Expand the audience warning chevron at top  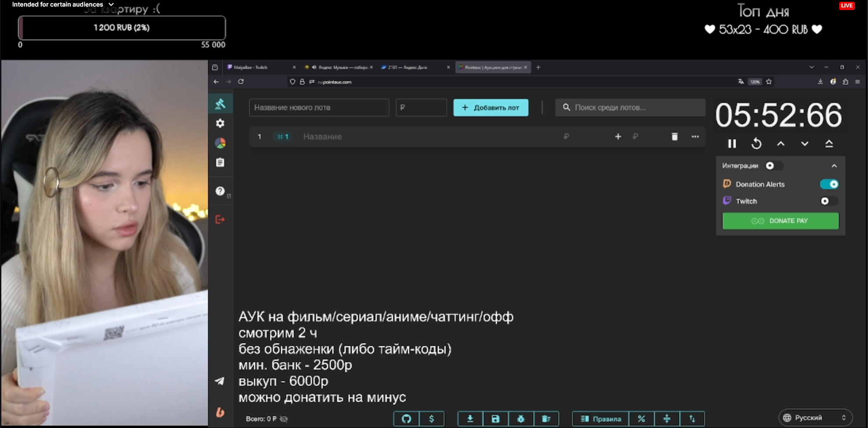click(x=111, y=4)
